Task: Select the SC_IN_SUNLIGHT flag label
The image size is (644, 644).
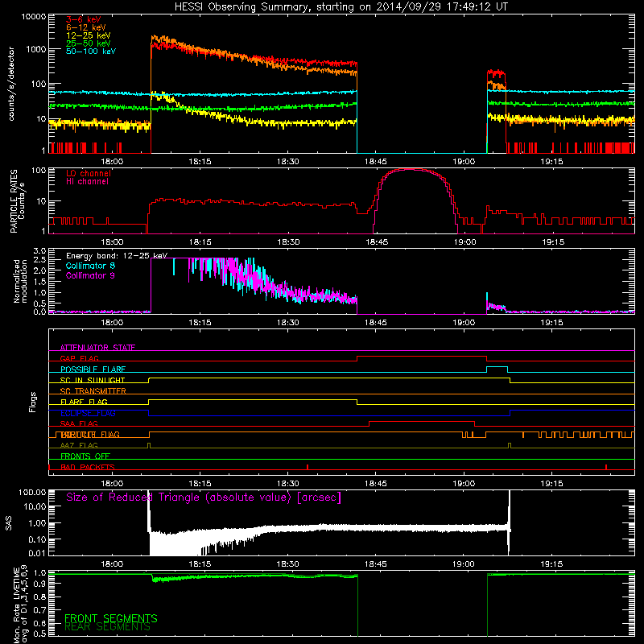Action: [x=93, y=380]
